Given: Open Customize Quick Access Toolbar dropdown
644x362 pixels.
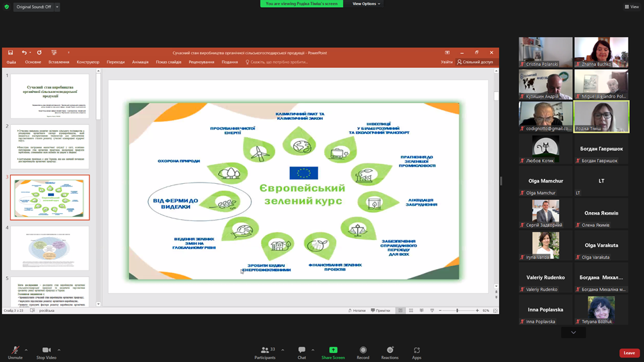Looking at the screenshot, I should tap(69, 53).
